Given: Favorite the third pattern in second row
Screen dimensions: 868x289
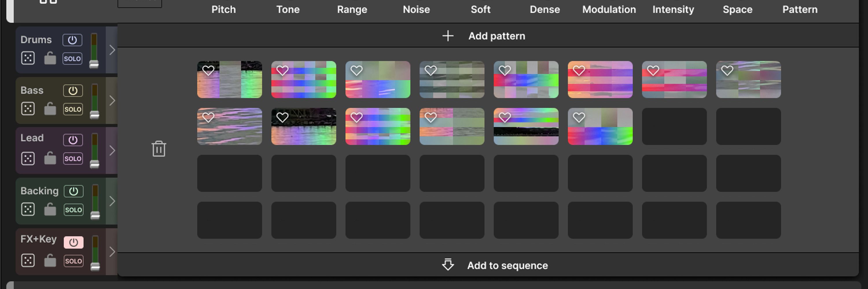Looking at the screenshot, I should [x=356, y=117].
